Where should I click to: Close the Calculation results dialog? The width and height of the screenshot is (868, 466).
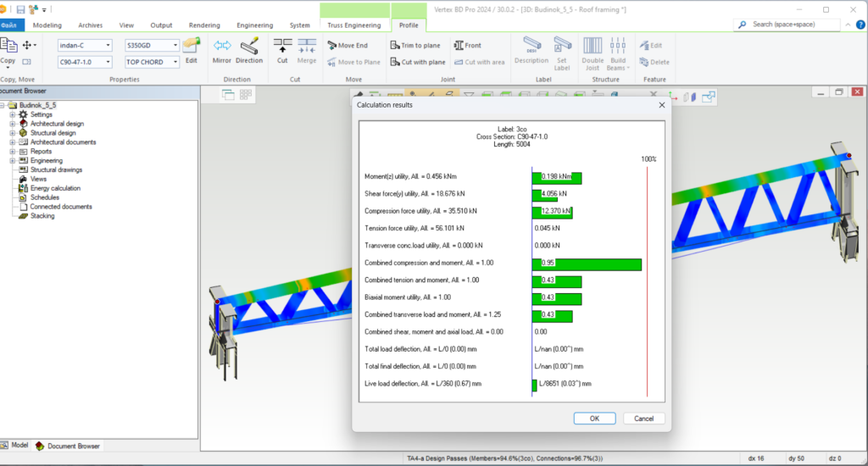pyautogui.click(x=661, y=105)
